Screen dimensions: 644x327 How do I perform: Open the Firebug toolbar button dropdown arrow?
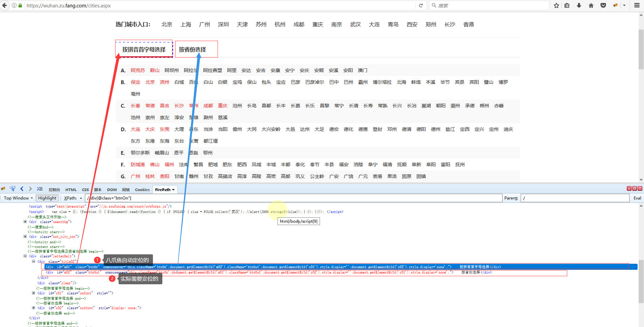pyautogui.click(x=624, y=5)
